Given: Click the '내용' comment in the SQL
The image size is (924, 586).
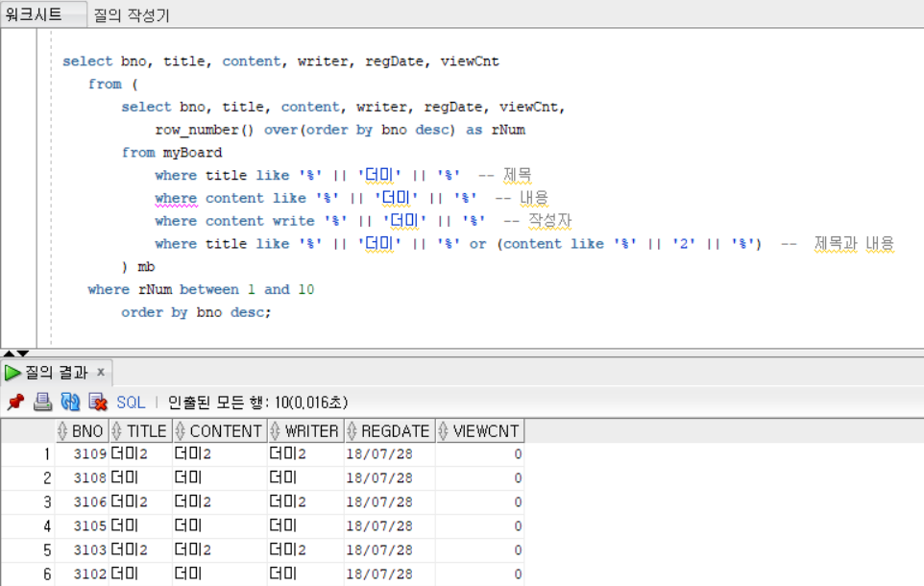Looking at the screenshot, I should point(534,198).
